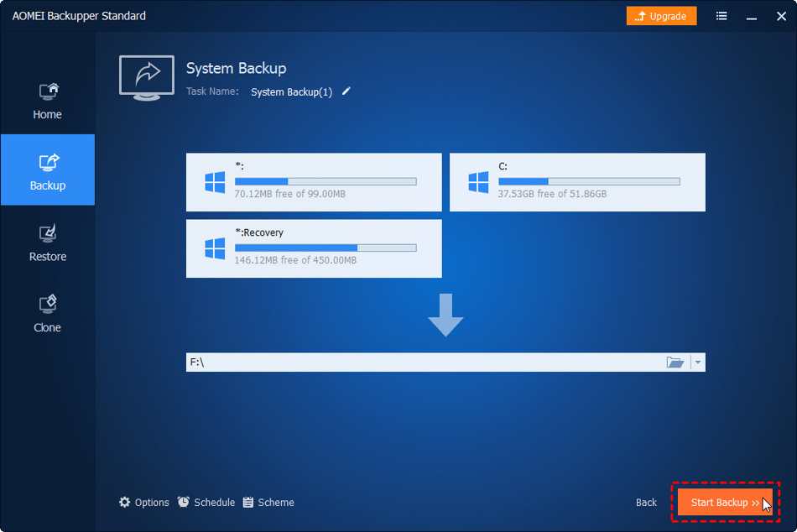Click the C: drive usage bar
797x532 pixels.
[589, 179]
